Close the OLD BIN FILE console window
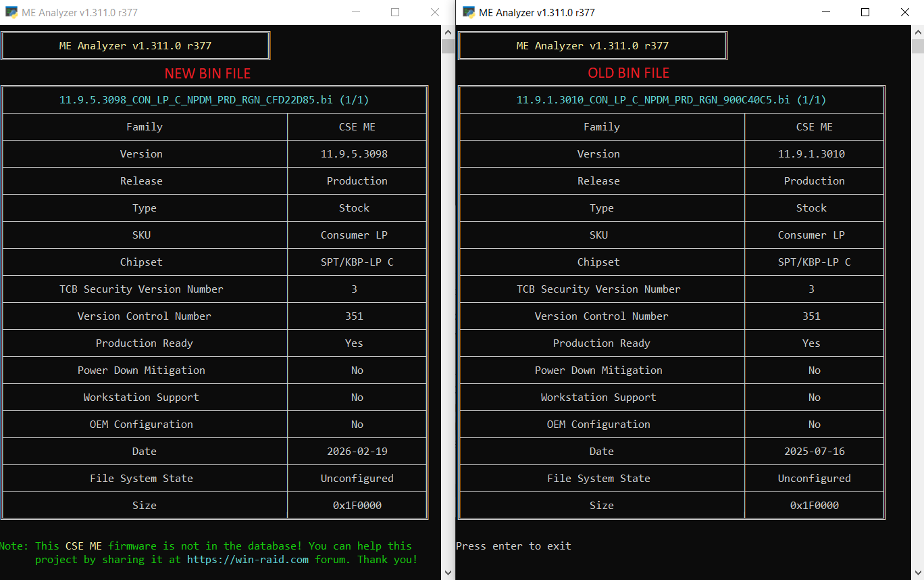This screenshot has width=924, height=580. point(905,12)
